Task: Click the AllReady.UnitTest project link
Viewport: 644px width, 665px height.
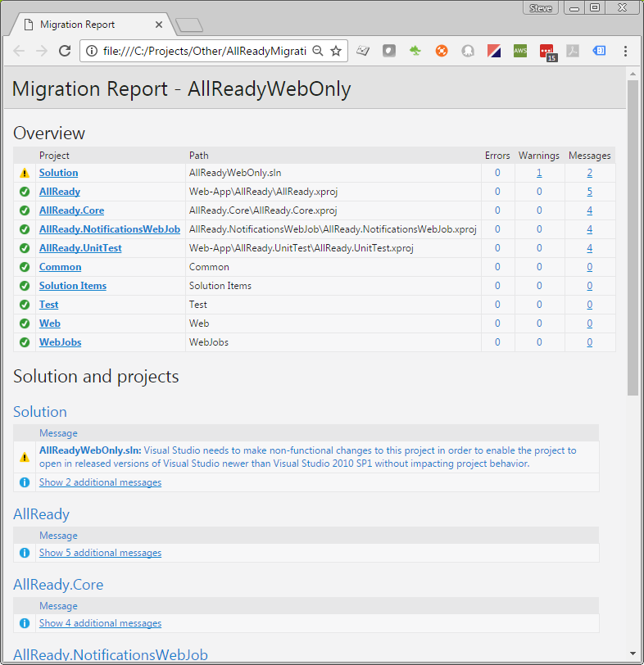Action: tap(80, 248)
